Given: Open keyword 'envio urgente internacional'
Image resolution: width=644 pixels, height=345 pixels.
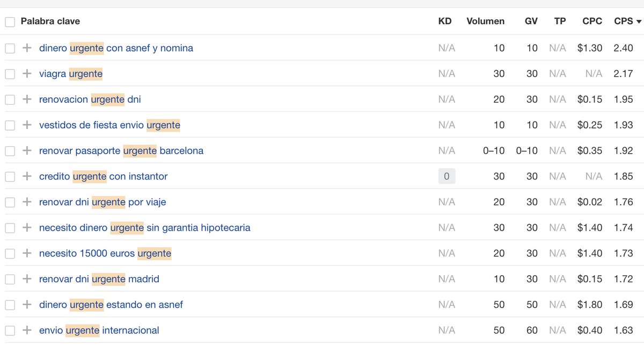Looking at the screenshot, I should (x=99, y=330).
